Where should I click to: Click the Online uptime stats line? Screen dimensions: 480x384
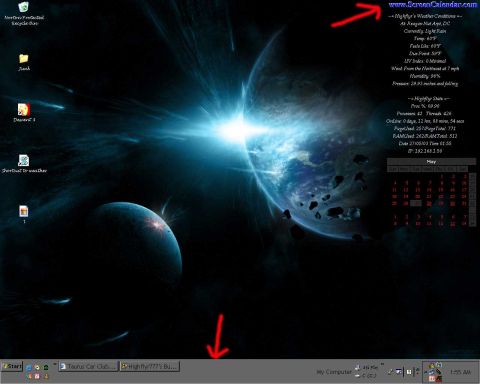point(425,121)
